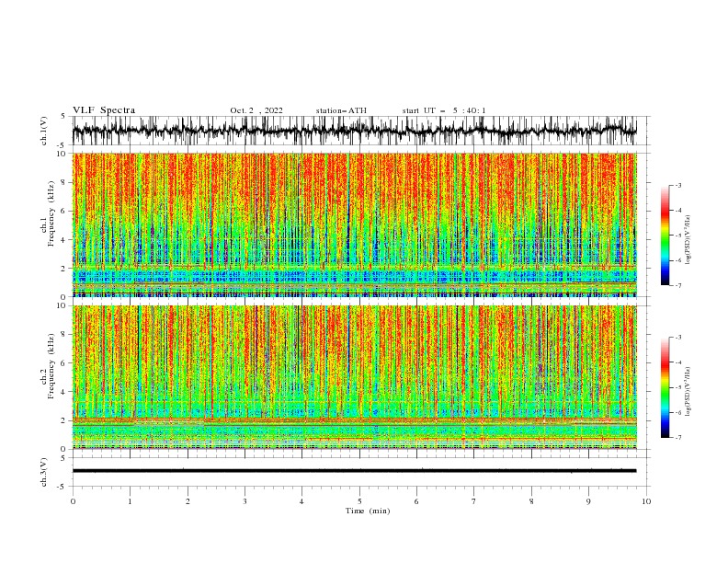Screen dimensions: 728x563
Task: Click the "-4" tick on ch.2 colorbar
Action: point(678,362)
